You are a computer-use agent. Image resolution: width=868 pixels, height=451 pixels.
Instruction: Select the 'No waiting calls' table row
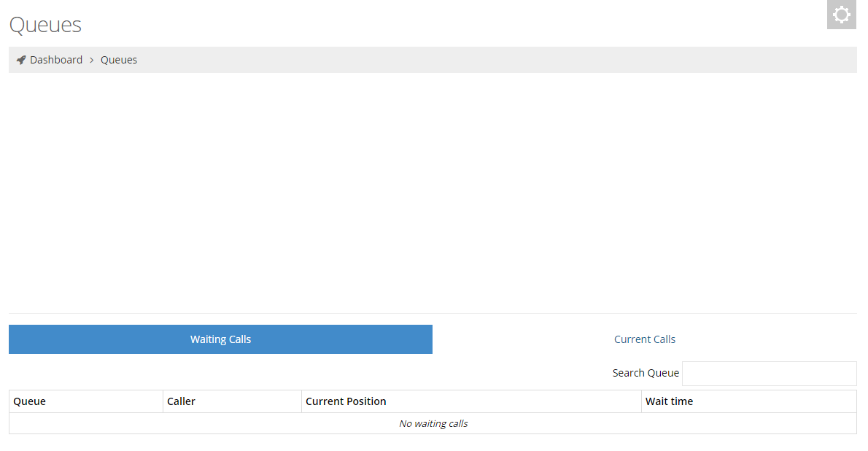point(433,423)
